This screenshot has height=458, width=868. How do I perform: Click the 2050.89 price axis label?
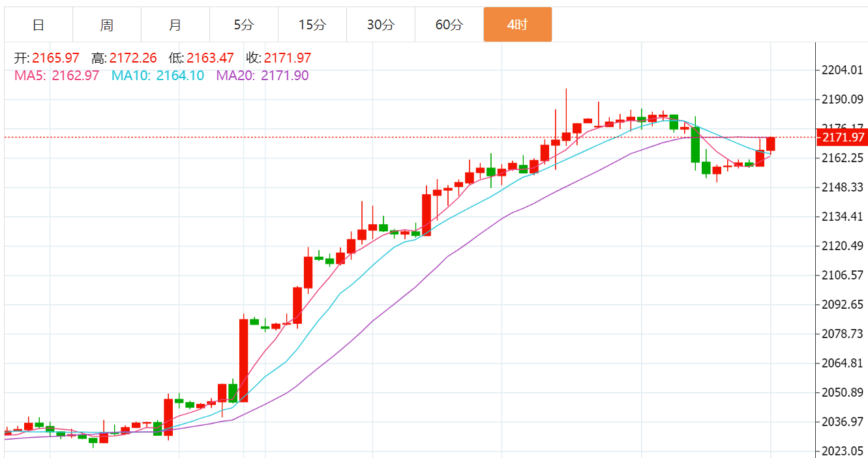pyautogui.click(x=844, y=393)
